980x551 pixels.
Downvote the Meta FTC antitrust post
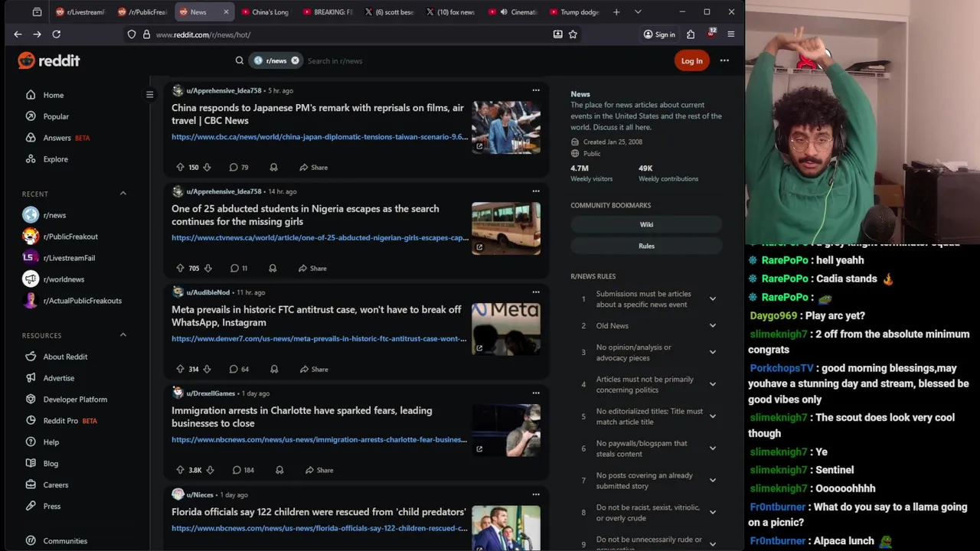pos(207,369)
